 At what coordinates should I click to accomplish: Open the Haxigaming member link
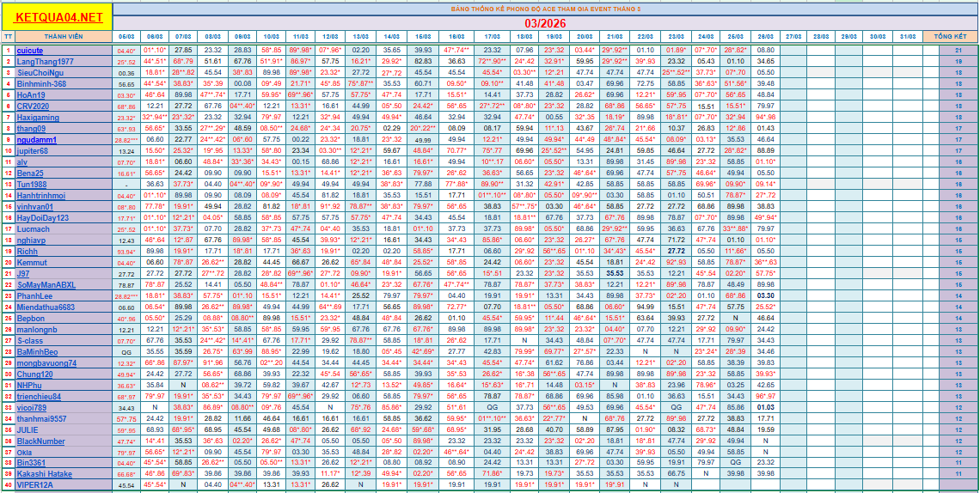pos(38,118)
